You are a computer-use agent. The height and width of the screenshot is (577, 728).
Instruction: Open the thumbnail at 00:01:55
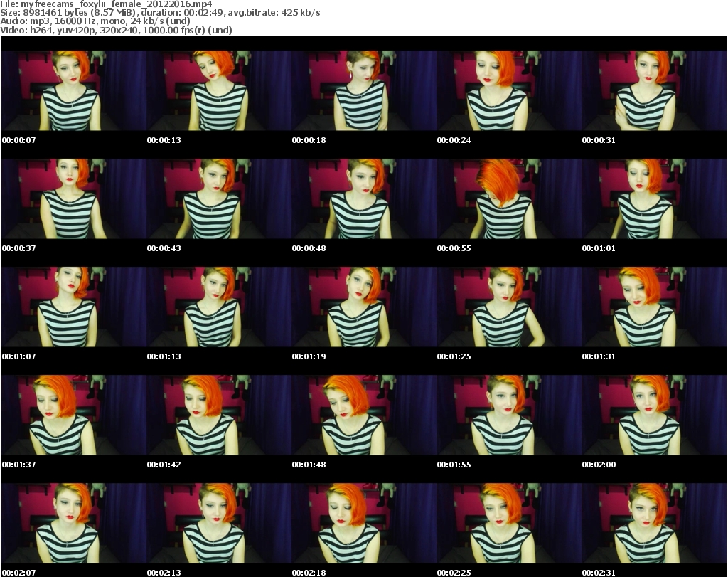509,415
